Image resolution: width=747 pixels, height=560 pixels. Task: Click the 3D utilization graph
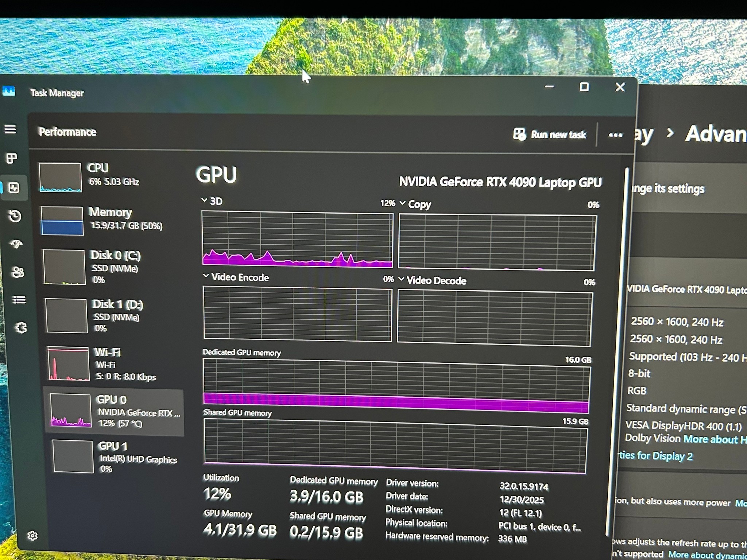(x=297, y=239)
